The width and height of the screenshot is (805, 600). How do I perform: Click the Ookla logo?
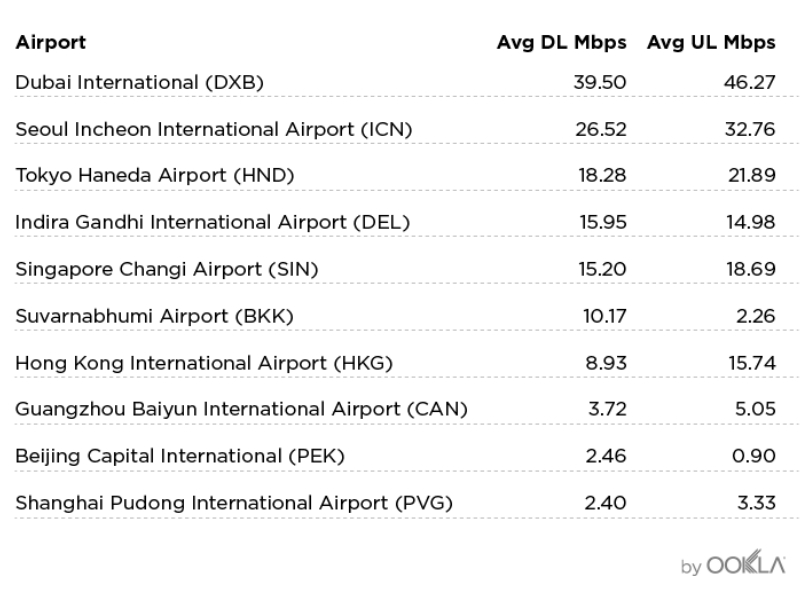click(x=746, y=564)
